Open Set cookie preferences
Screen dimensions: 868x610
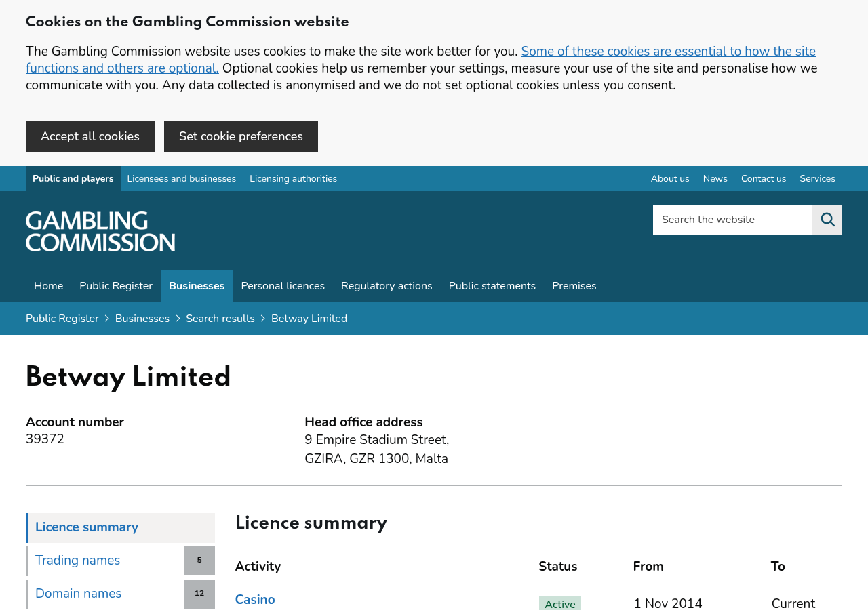pos(241,137)
